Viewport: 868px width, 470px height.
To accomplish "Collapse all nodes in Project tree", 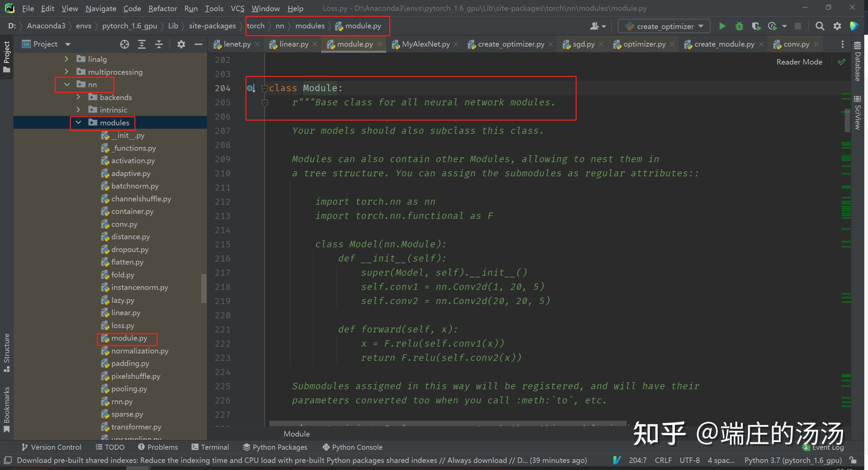I will point(158,44).
